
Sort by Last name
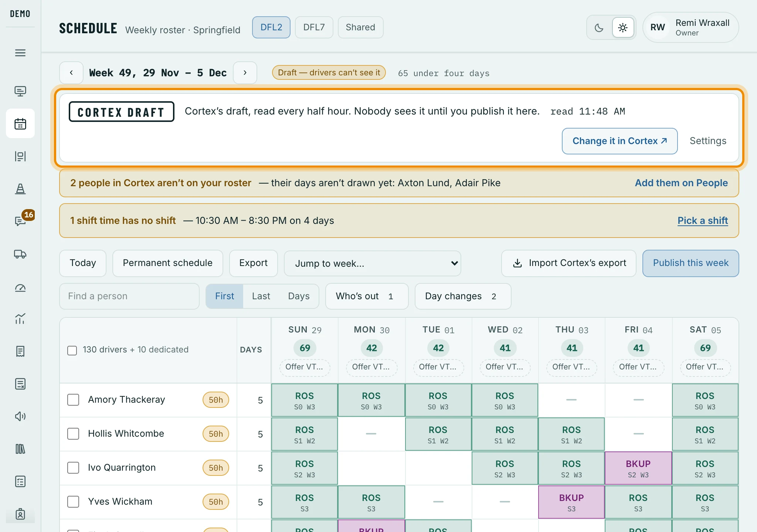click(x=261, y=296)
